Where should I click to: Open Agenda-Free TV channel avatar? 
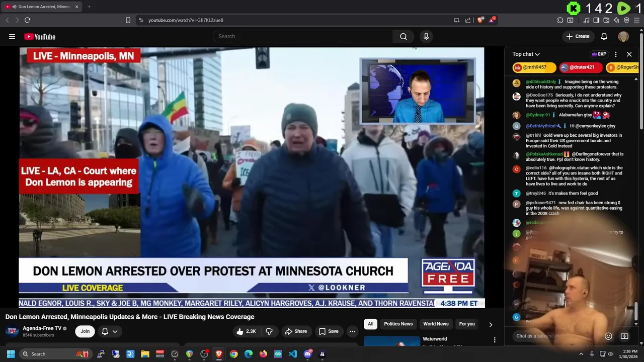tap(12, 331)
